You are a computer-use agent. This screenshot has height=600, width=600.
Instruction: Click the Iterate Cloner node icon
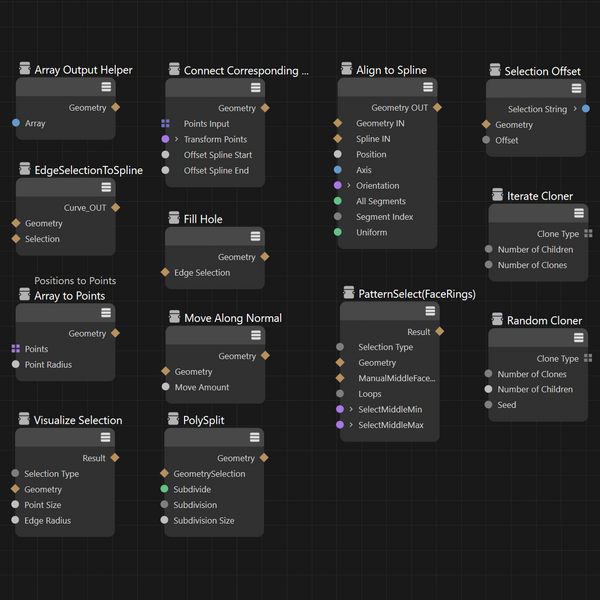coord(497,195)
